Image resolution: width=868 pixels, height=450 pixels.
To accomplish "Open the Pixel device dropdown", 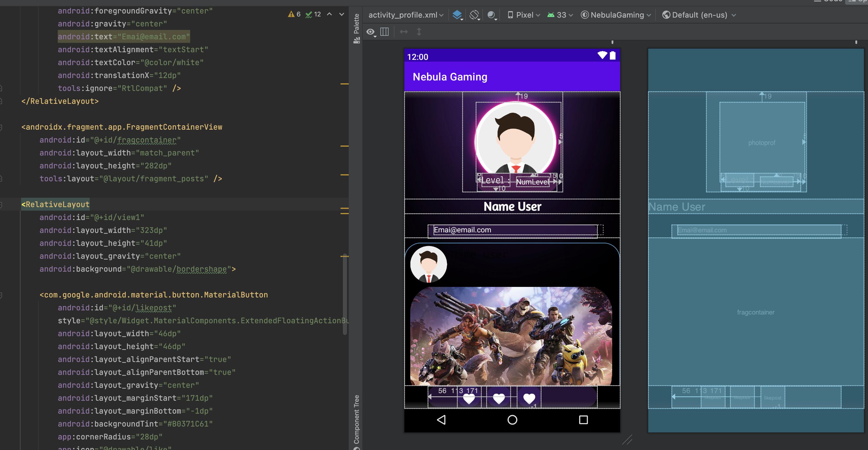I will pos(524,15).
